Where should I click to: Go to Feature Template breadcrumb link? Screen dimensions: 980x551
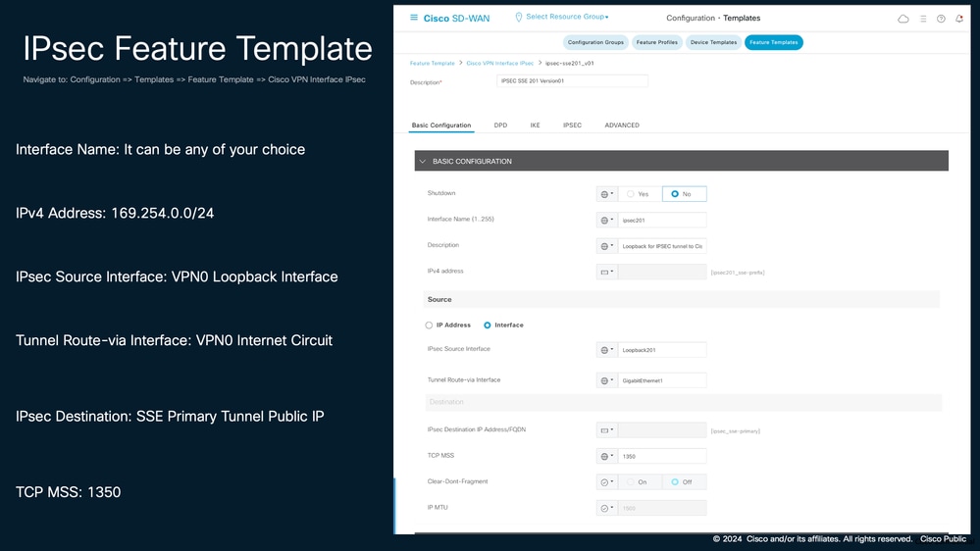[433, 63]
